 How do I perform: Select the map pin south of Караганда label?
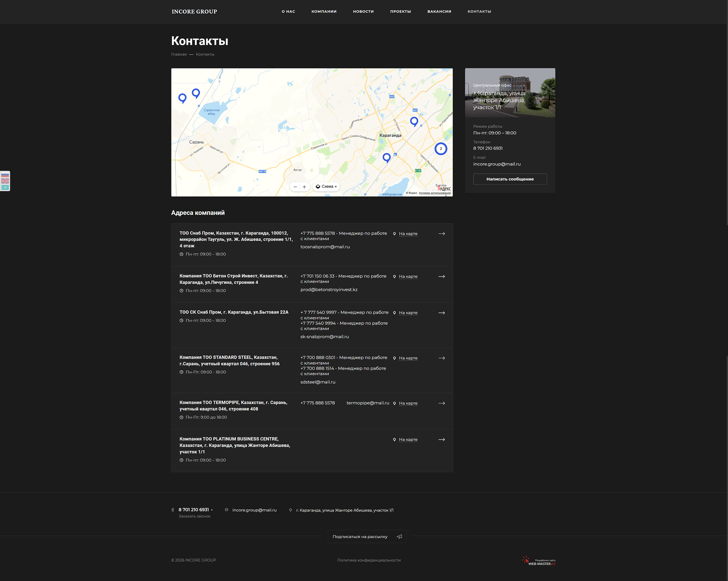[x=386, y=158]
